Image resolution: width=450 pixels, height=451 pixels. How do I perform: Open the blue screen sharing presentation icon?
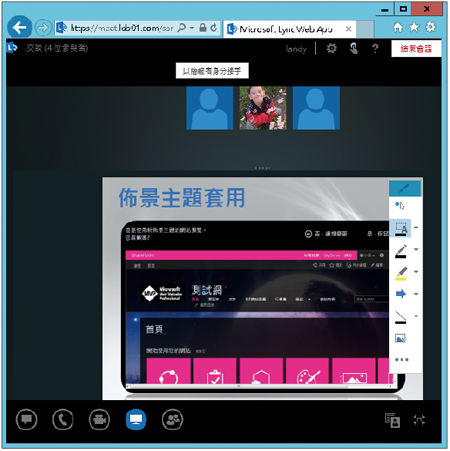(x=136, y=419)
